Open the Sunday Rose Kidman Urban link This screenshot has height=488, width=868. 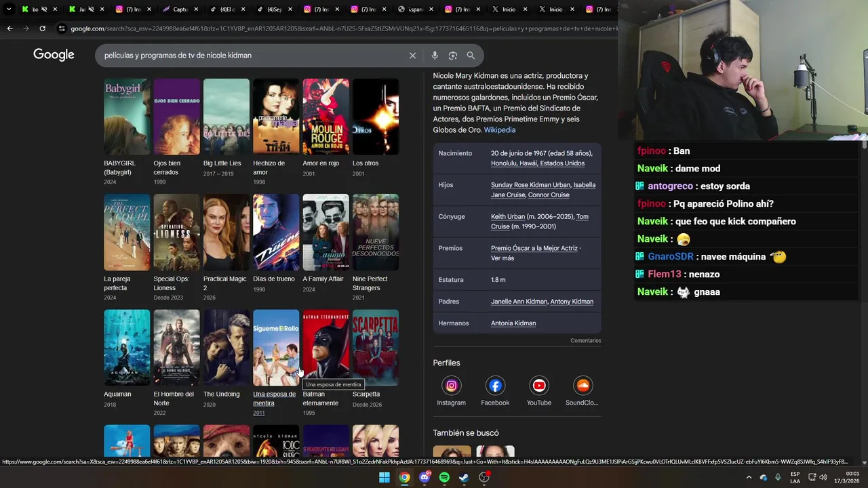coord(530,185)
